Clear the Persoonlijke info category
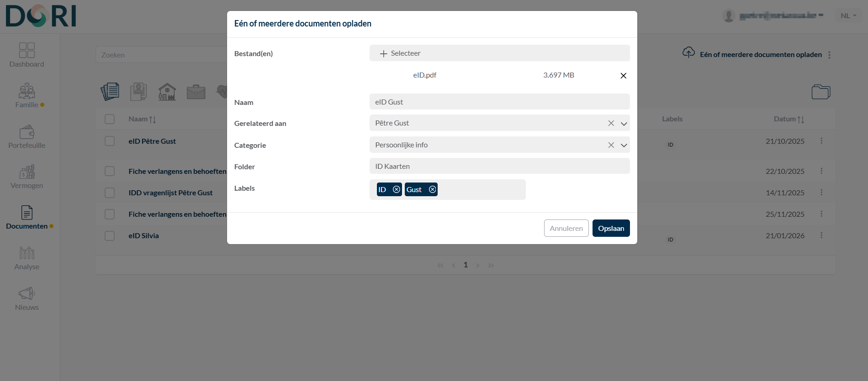 click(611, 145)
